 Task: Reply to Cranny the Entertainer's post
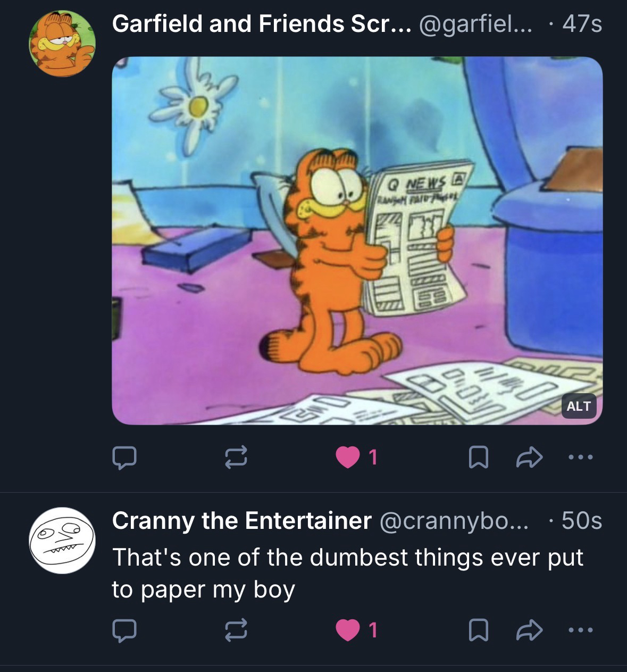point(124,630)
